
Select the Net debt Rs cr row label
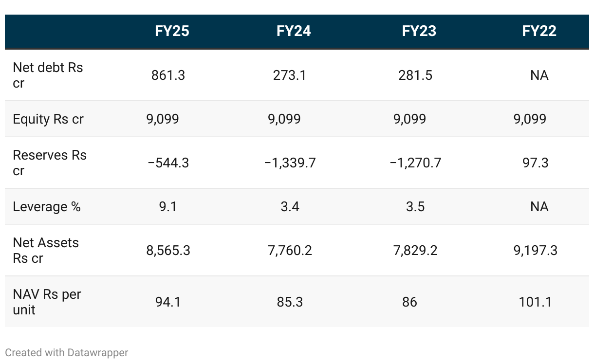(x=48, y=75)
